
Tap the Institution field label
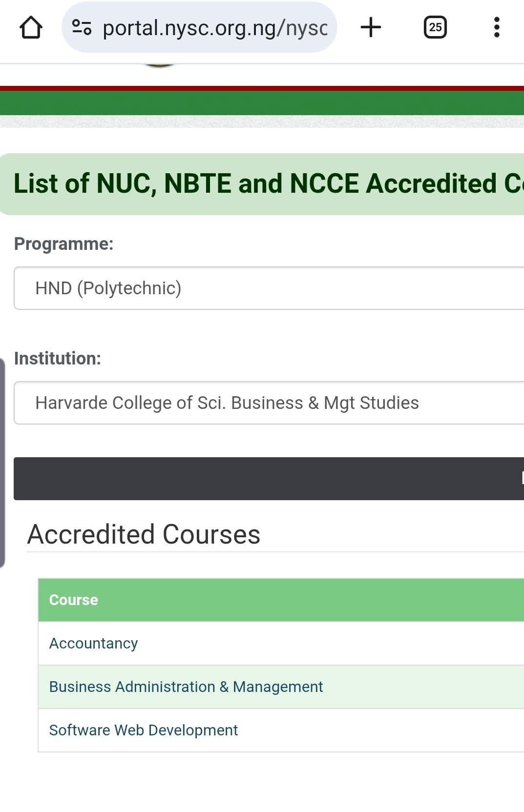(58, 358)
